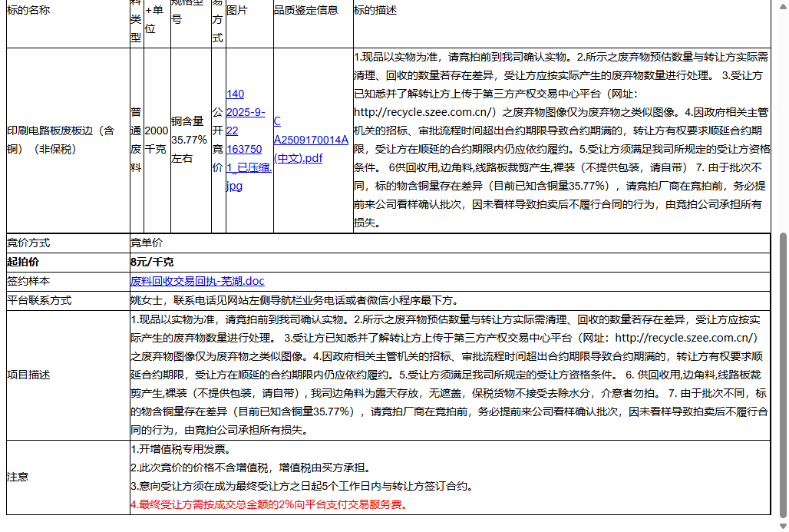789x532 pixels.
Task: Click the 平台联系方式 row label
Action: tap(39, 300)
